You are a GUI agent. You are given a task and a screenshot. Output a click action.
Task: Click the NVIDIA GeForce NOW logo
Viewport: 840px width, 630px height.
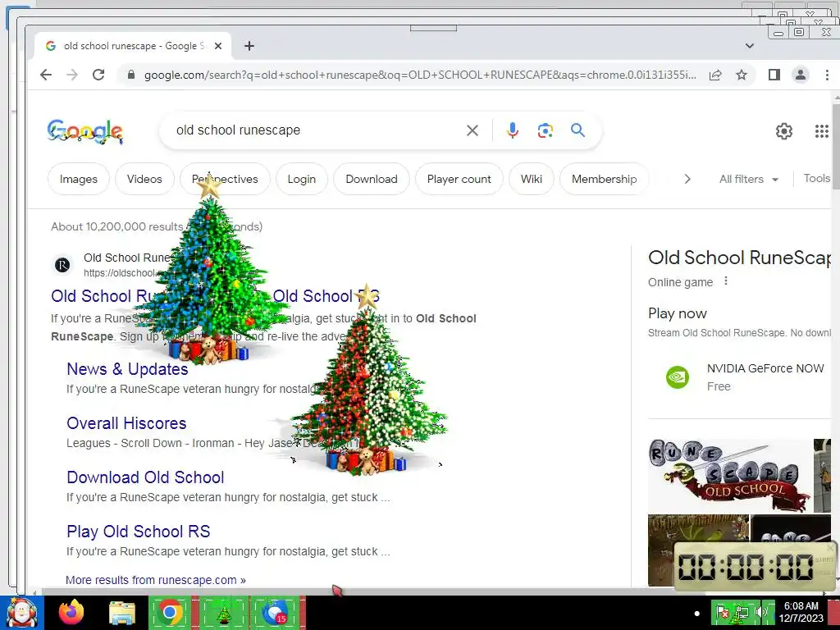point(677,377)
